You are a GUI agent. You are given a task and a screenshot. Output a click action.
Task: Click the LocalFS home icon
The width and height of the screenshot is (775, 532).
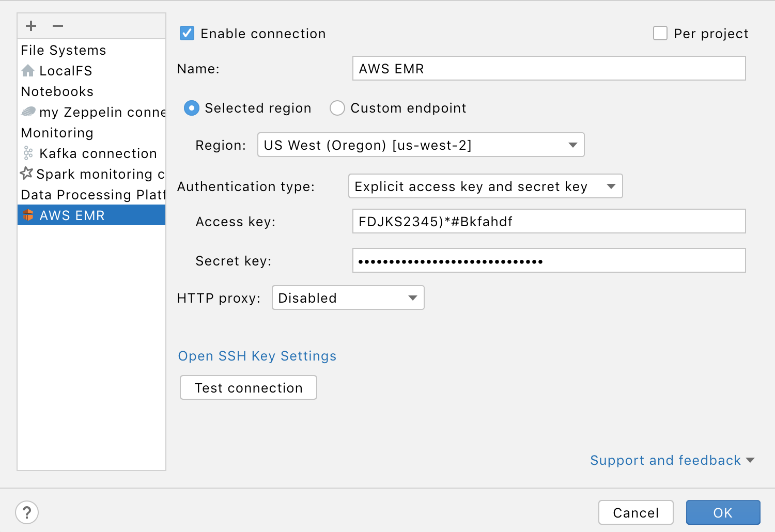point(28,70)
